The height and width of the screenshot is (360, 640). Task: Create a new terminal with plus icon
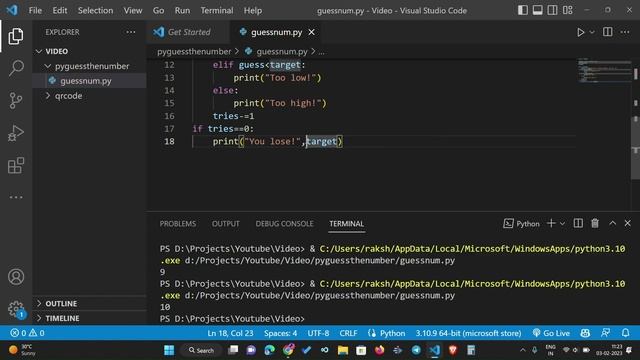551,223
